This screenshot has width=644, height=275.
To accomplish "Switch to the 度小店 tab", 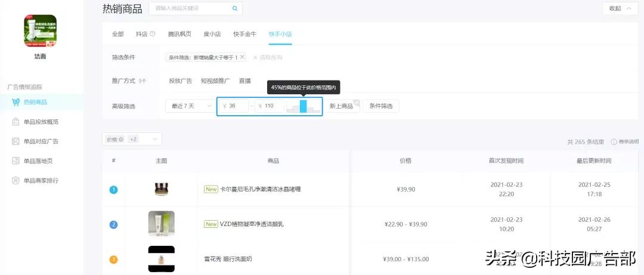I will tap(212, 34).
